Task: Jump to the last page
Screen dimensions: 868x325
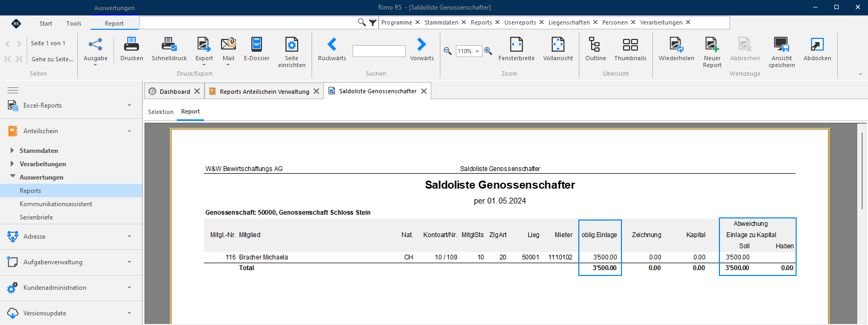Action: coord(19,59)
